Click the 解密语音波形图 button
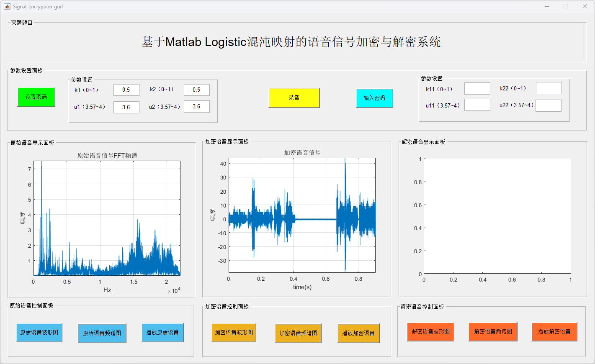The width and height of the screenshot is (595, 364). 430,332
